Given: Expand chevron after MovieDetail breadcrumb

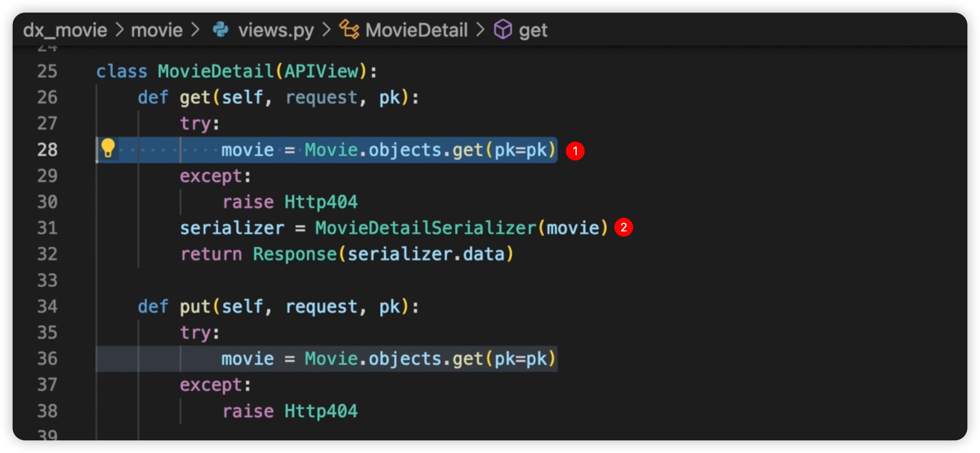Looking at the screenshot, I should [x=481, y=30].
